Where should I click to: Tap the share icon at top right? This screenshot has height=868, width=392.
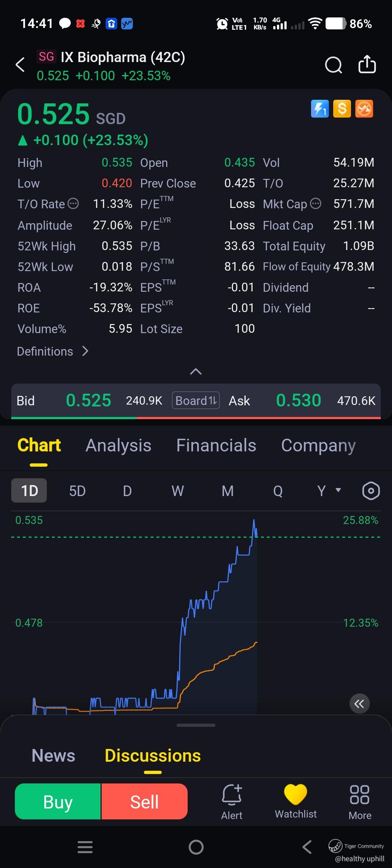point(367,64)
